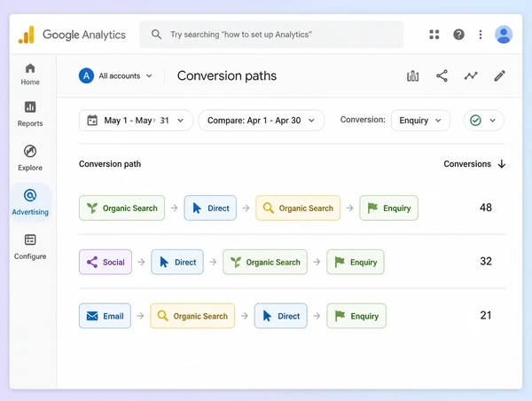The image size is (532, 401).
Task: Click the Conversion: label
Action: point(363,120)
